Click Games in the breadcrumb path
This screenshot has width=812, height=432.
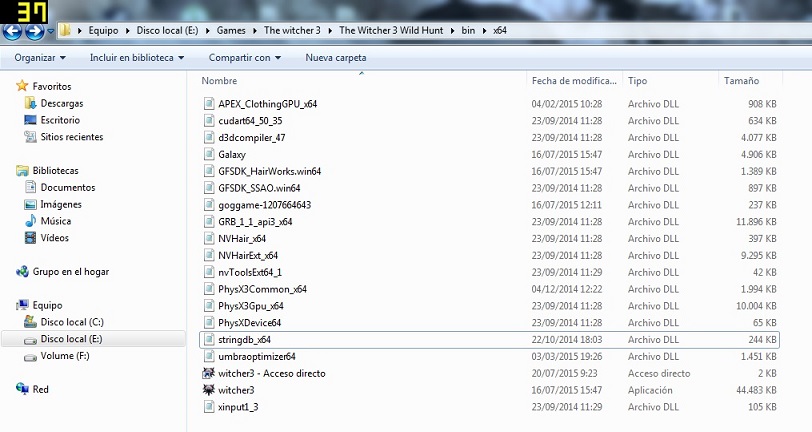(231, 31)
